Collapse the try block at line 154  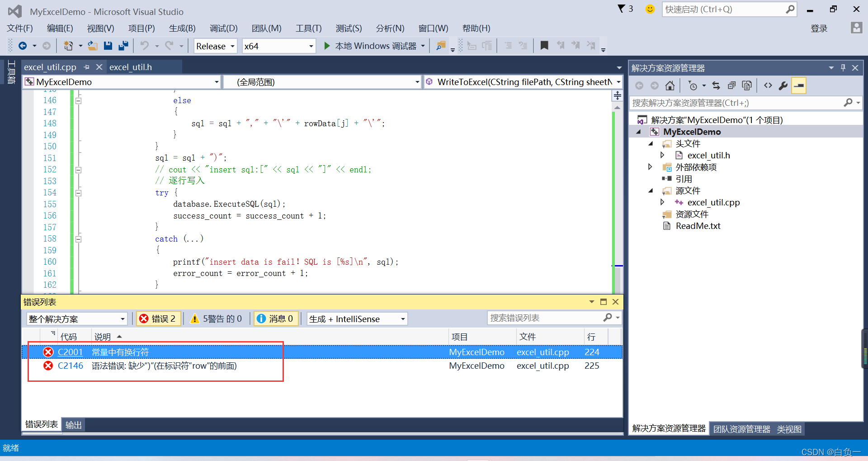coord(78,193)
